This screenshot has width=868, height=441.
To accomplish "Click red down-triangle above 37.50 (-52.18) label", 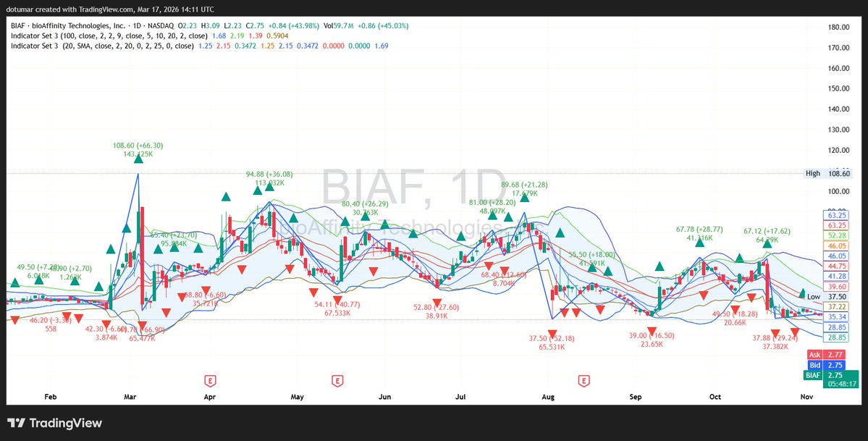I will coord(552,334).
